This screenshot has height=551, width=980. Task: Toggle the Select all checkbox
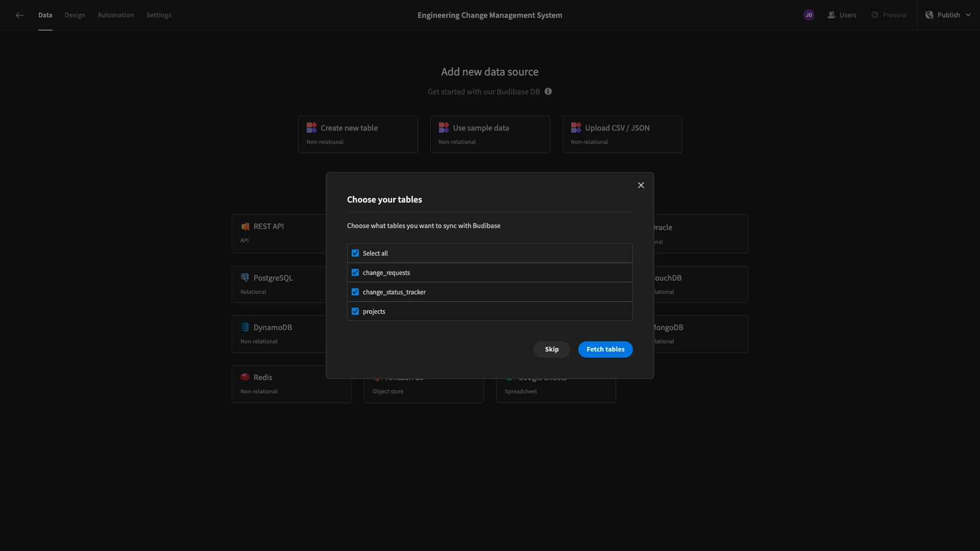pyautogui.click(x=355, y=253)
